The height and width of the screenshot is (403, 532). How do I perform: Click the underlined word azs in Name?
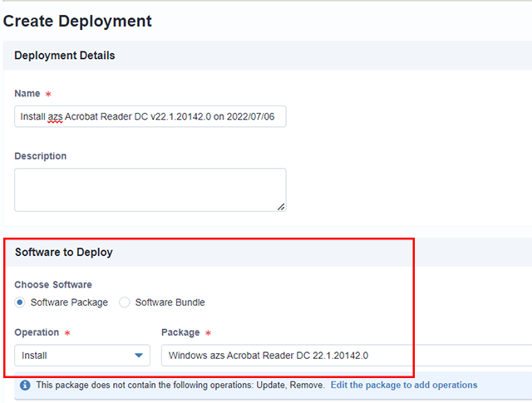click(x=56, y=117)
